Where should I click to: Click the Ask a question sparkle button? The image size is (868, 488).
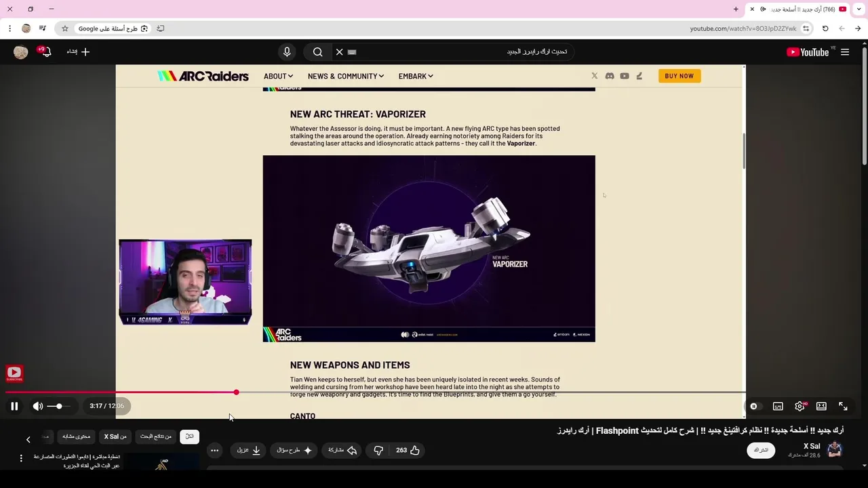(x=293, y=450)
